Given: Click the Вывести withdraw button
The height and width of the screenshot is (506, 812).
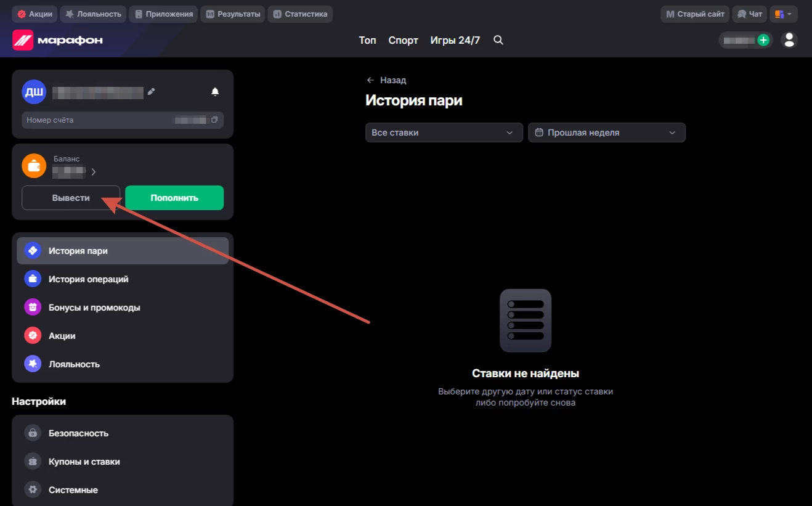Looking at the screenshot, I should click(x=71, y=198).
